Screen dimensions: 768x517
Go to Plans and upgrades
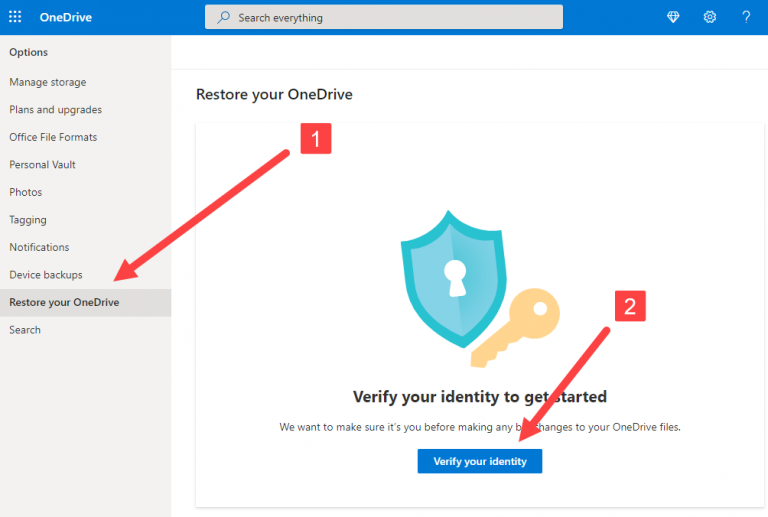[x=56, y=110]
